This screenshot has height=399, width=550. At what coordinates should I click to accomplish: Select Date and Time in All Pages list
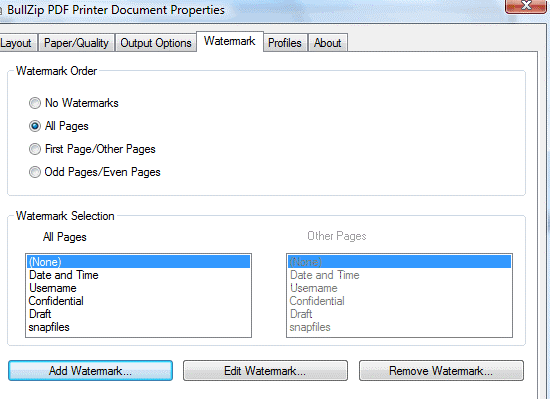139,275
